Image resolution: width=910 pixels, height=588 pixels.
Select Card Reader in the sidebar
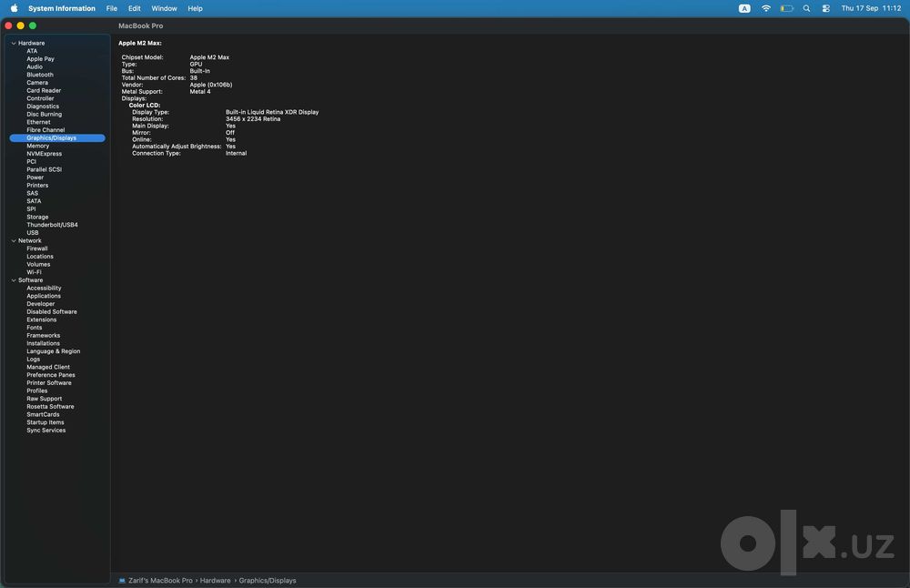pos(44,90)
